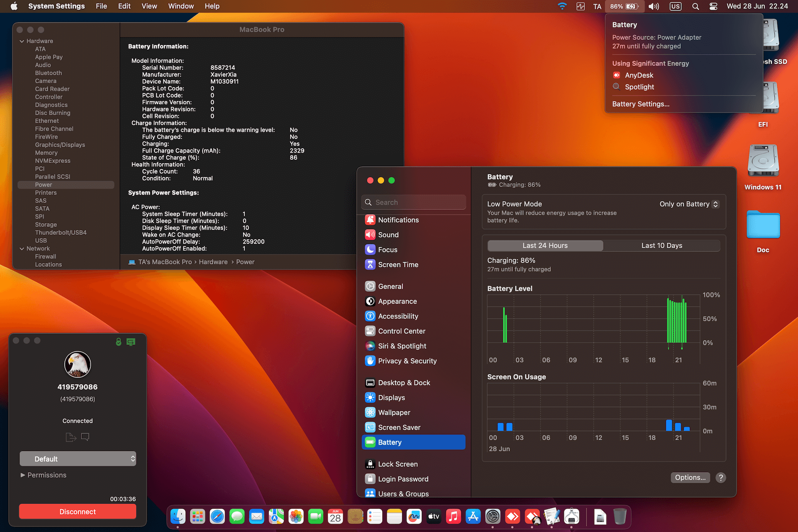Open Control Center from menu bar
The height and width of the screenshot is (532, 798).
[x=713, y=6]
